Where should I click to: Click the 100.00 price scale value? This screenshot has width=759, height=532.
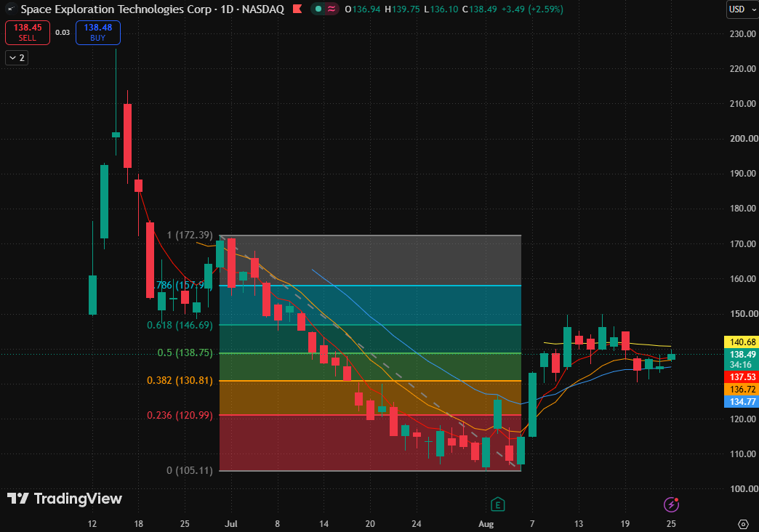743,489
